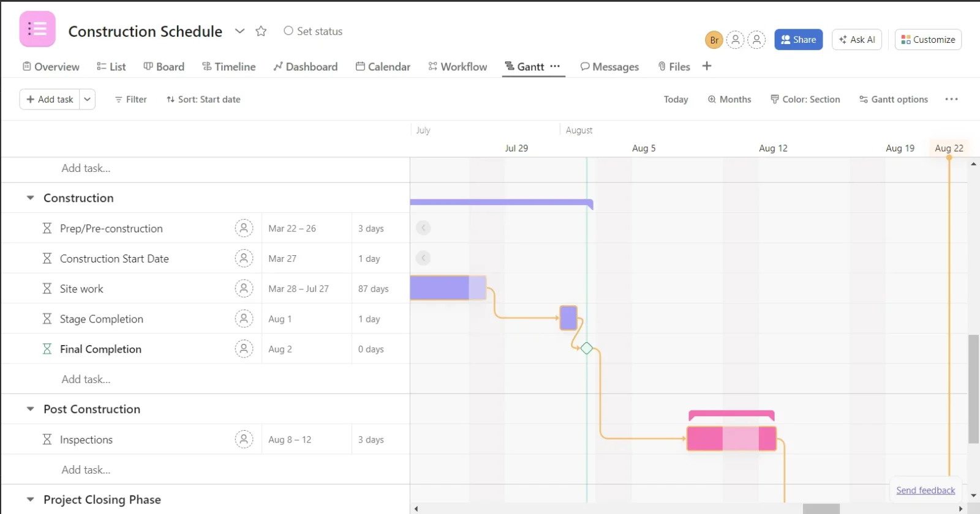Image resolution: width=980 pixels, height=514 pixels.
Task: Toggle completion icon for Prep/Pre-construction
Action: [47, 228]
